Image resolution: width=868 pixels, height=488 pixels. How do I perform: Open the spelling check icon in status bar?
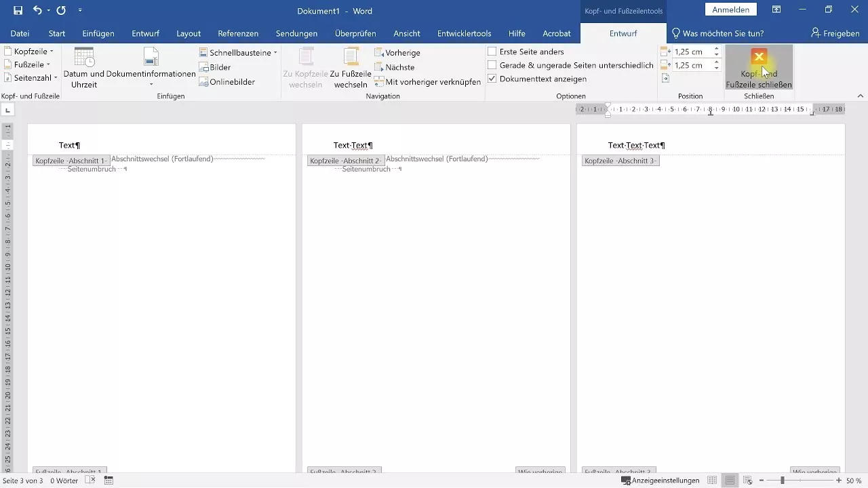(90, 481)
